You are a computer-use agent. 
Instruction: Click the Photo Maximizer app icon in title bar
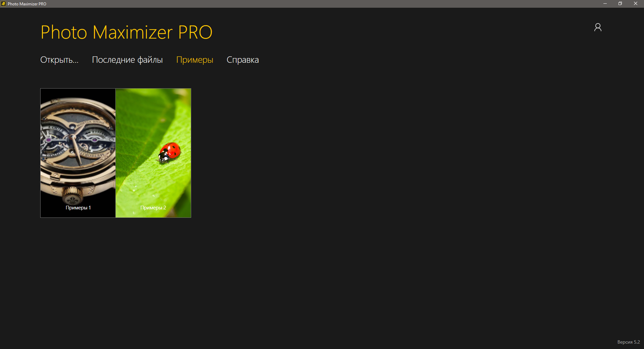(x=3, y=4)
